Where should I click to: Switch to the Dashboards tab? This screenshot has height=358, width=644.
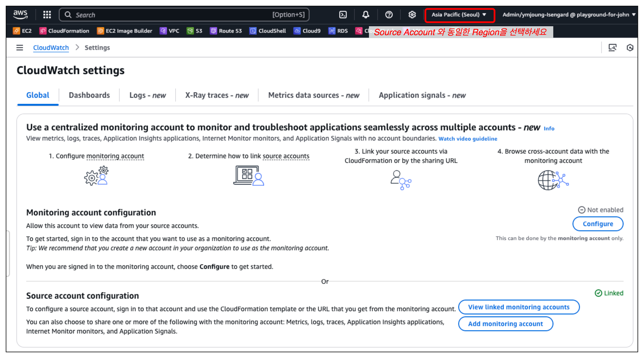click(x=89, y=95)
